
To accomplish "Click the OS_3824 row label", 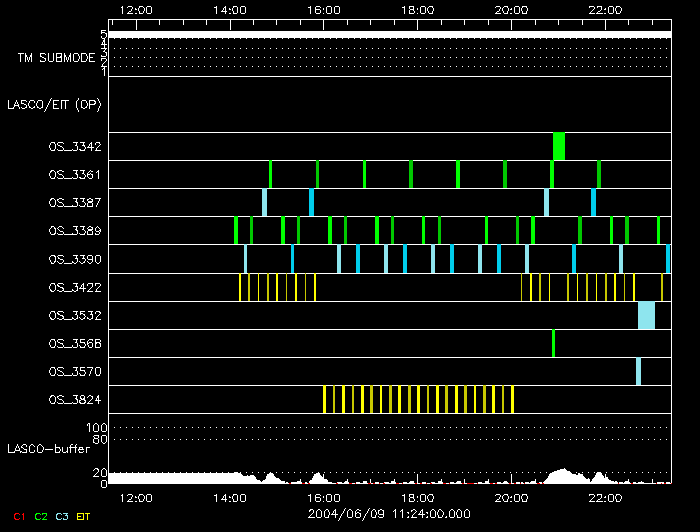I will point(74,400).
